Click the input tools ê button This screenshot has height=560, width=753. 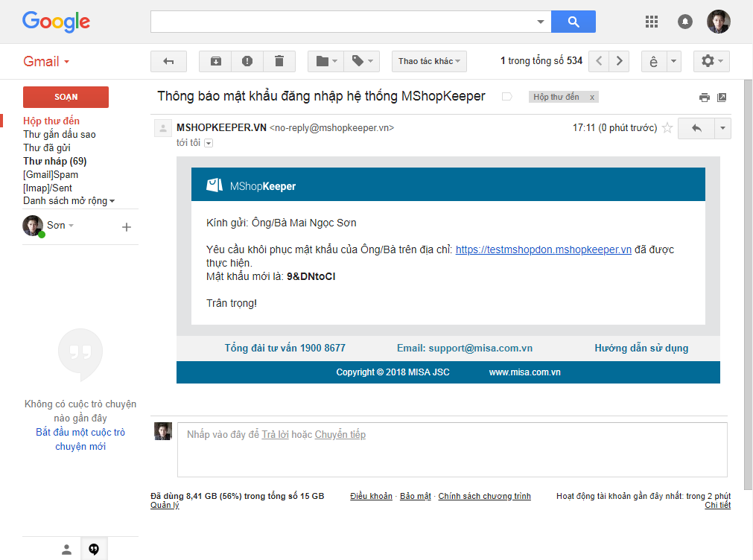tap(654, 62)
